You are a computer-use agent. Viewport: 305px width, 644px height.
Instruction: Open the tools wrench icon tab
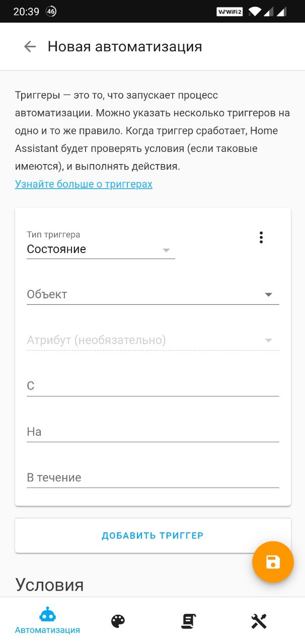pos(259,621)
